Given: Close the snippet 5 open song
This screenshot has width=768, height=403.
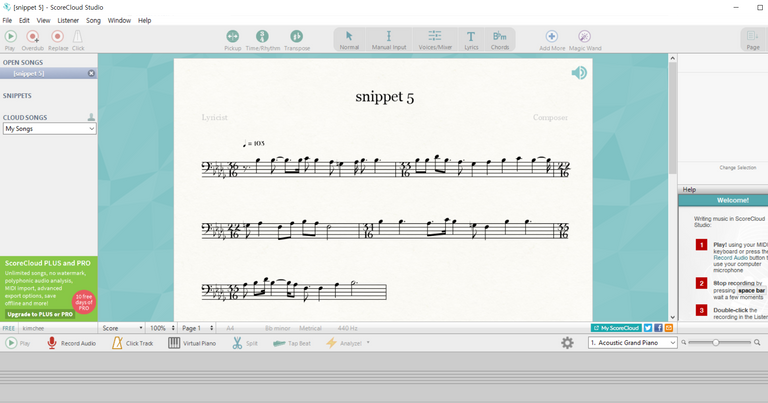Looking at the screenshot, I should (91, 73).
